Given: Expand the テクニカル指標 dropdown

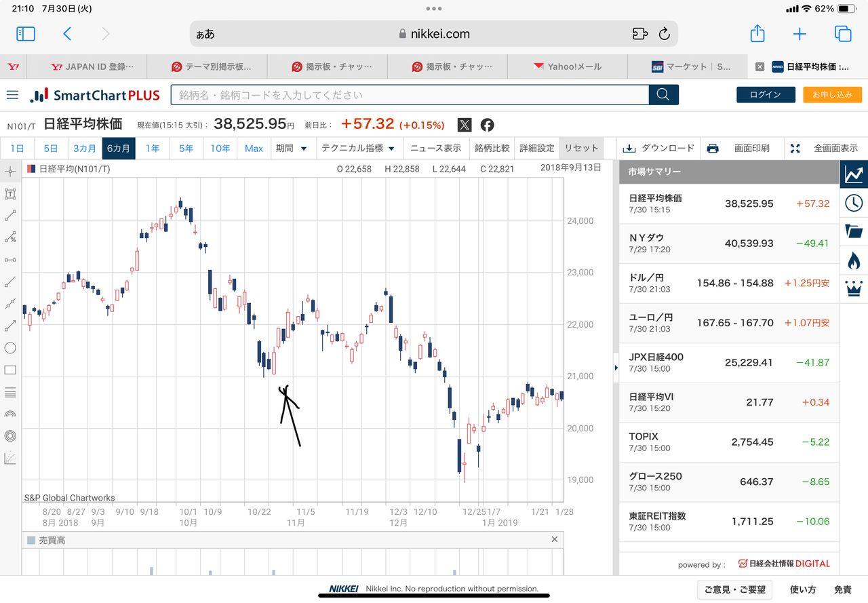Looking at the screenshot, I should (x=358, y=148).
